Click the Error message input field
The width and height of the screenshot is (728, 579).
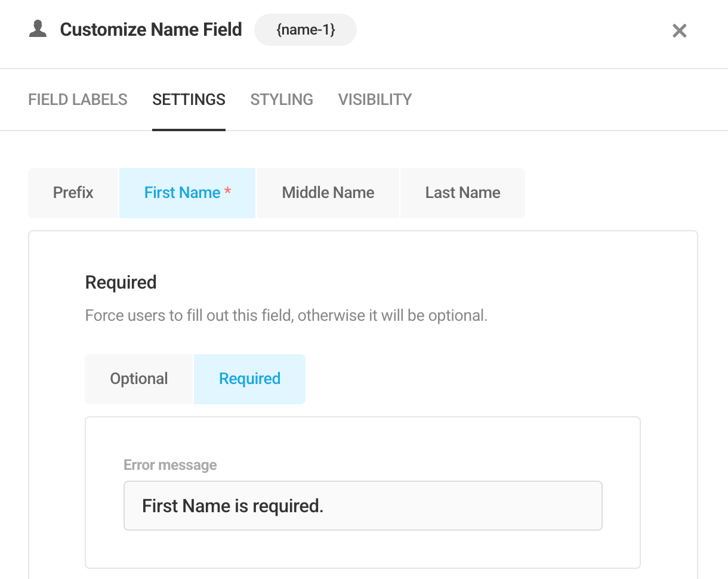[x=363, y=506]
